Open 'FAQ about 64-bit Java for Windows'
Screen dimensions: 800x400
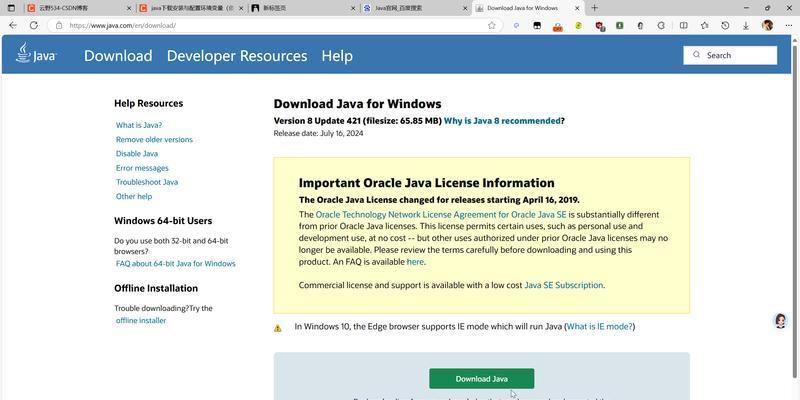176,264
